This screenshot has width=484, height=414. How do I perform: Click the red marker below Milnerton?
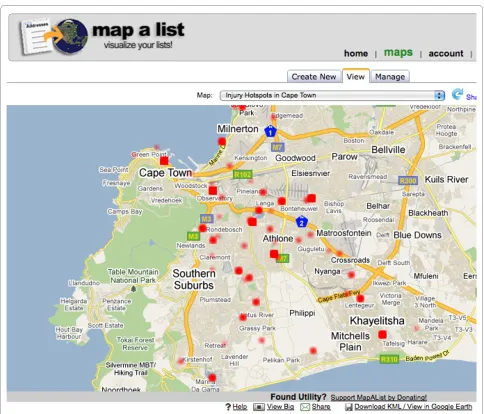click(x=222, y=141)
